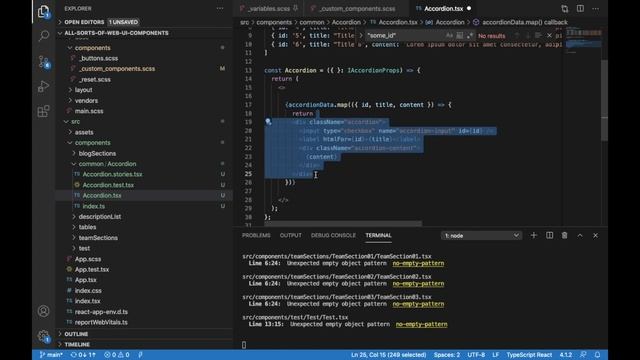The height and width of the screenshot is (360, 640).
Task: Synchronize changes in status bar
Action: tap(83, 355)
